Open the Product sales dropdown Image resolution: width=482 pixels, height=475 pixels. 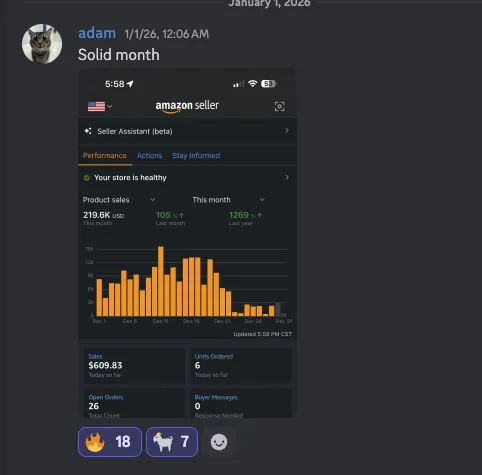(119, 200)
